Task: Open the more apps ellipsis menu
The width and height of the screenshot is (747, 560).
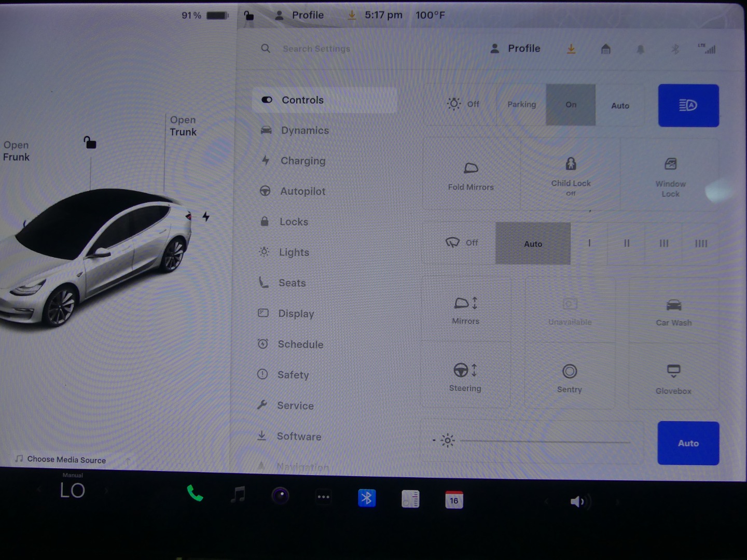Action: [324, 497]
